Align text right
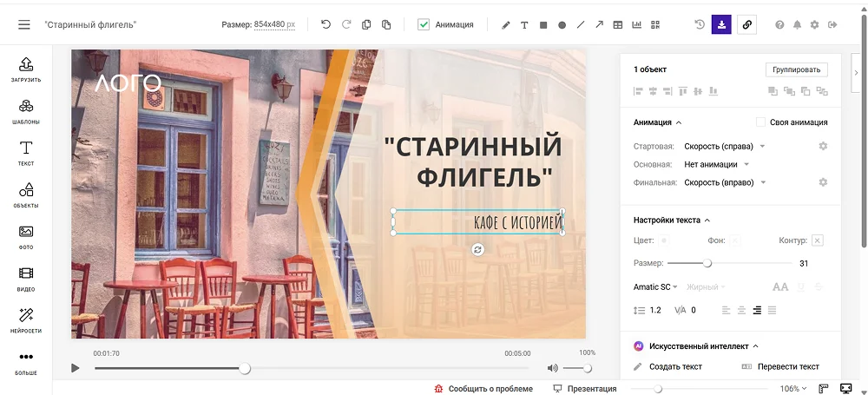The height and width of the screenshot is (395, 868). [x=757, y=310]
